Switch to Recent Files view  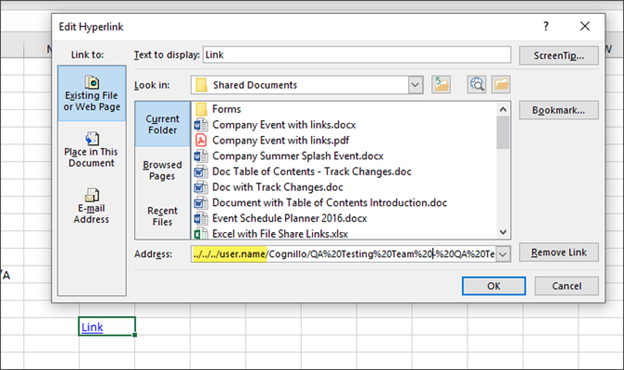(162, 216)
